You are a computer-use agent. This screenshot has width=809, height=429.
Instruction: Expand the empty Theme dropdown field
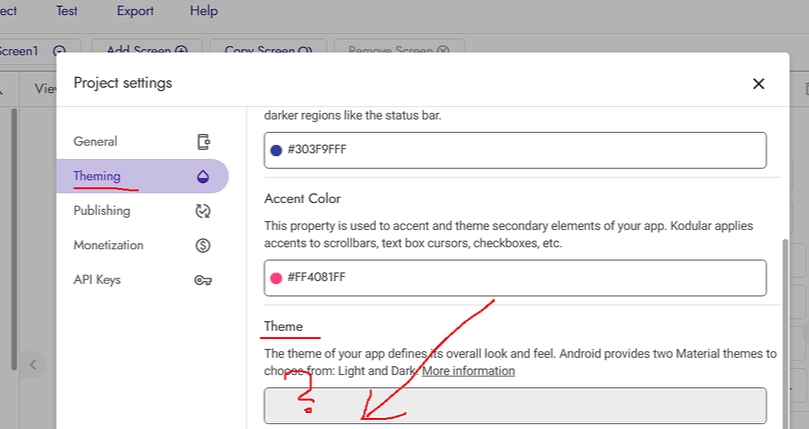(515, 406)
